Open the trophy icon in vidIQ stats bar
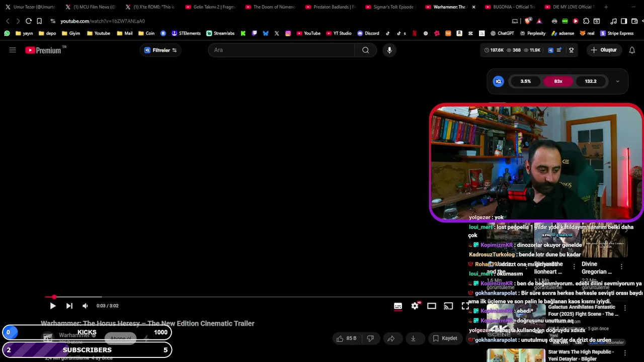The width and height of the screenshot is (644, 362). point(571,50)
